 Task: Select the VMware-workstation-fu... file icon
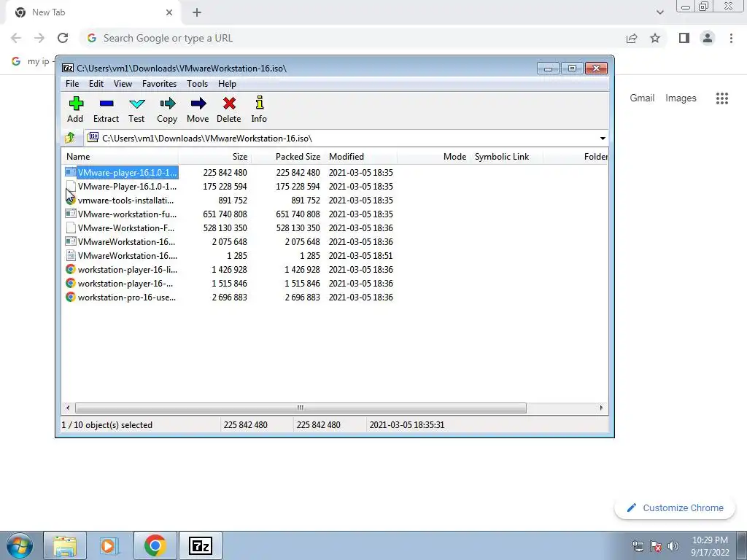coord(71,214)
